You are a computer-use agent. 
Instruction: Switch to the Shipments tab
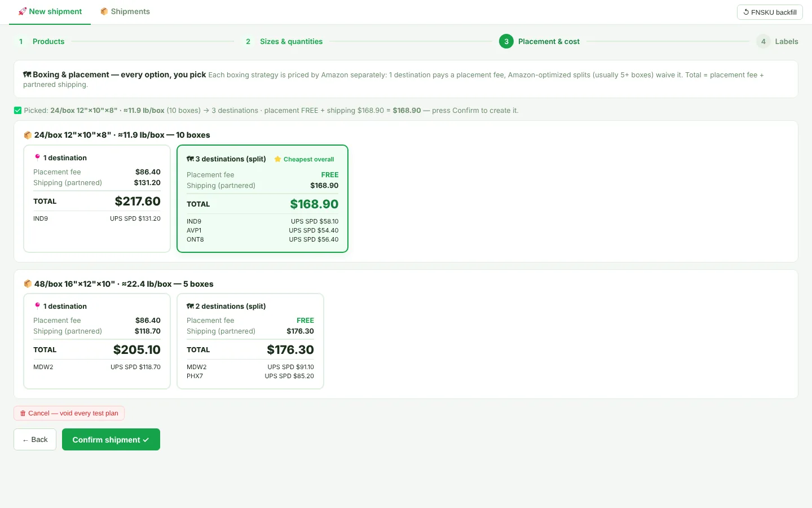click(x=125, y=12)
